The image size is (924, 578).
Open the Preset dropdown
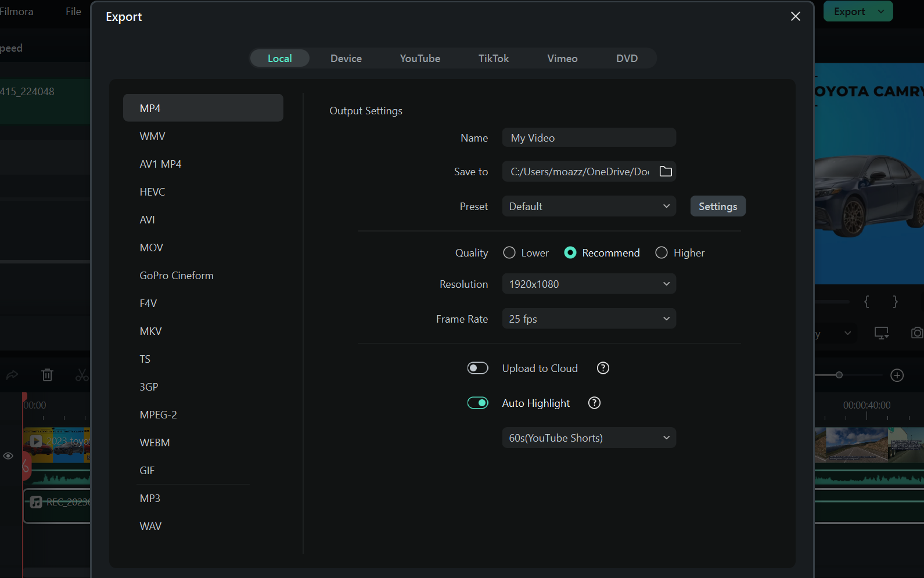(x=588, y=206)
